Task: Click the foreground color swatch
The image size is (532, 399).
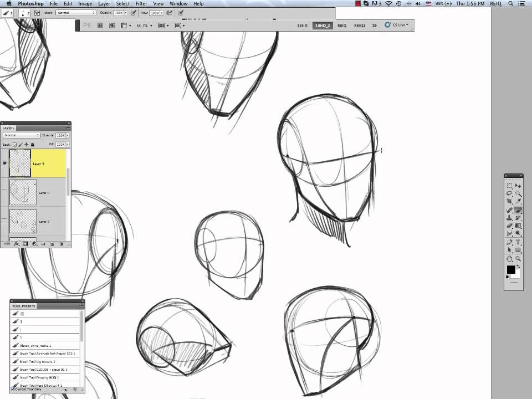Action: tap(510, 269)
